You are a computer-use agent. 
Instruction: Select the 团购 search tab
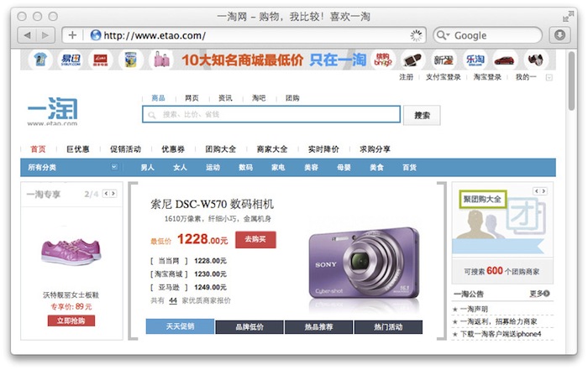pyautogui.click(x=292, y=98)
